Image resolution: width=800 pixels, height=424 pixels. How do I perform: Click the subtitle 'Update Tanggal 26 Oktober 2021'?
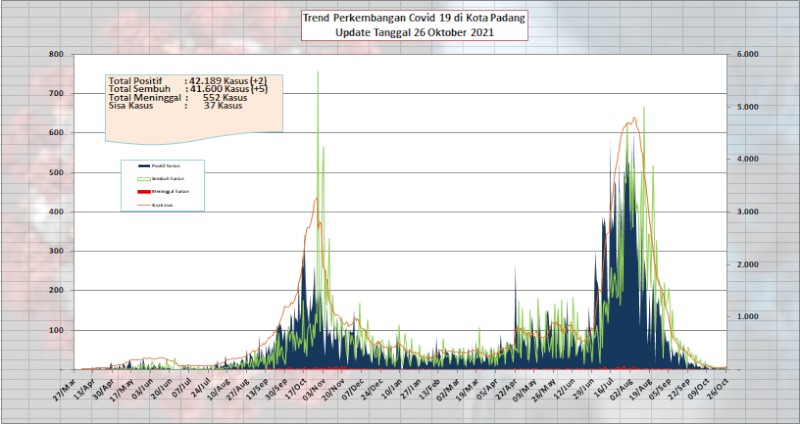(414, 33)
